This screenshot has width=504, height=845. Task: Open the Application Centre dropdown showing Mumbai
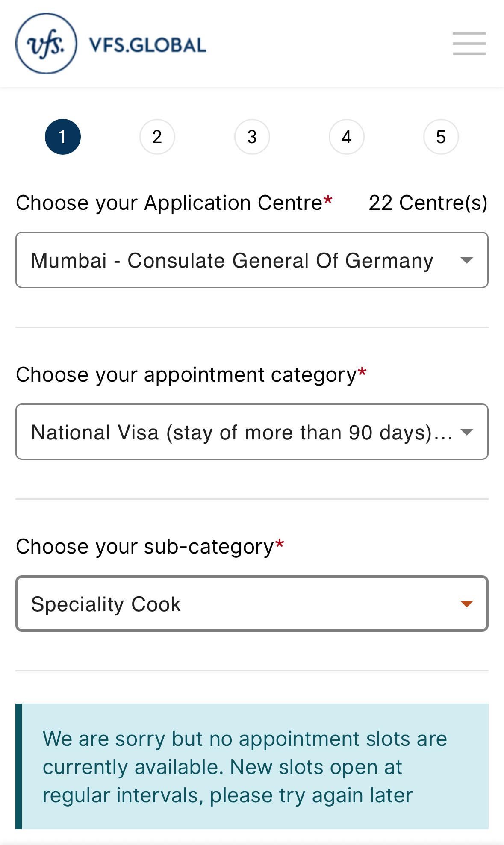[233, 260]
